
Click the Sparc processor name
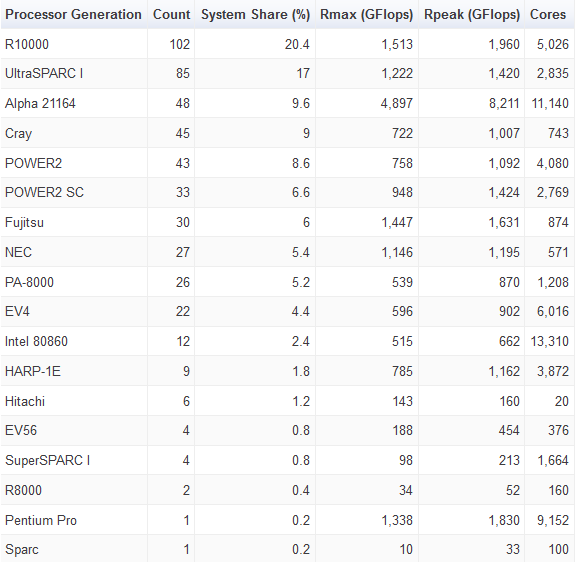click(x=22, y=550)
